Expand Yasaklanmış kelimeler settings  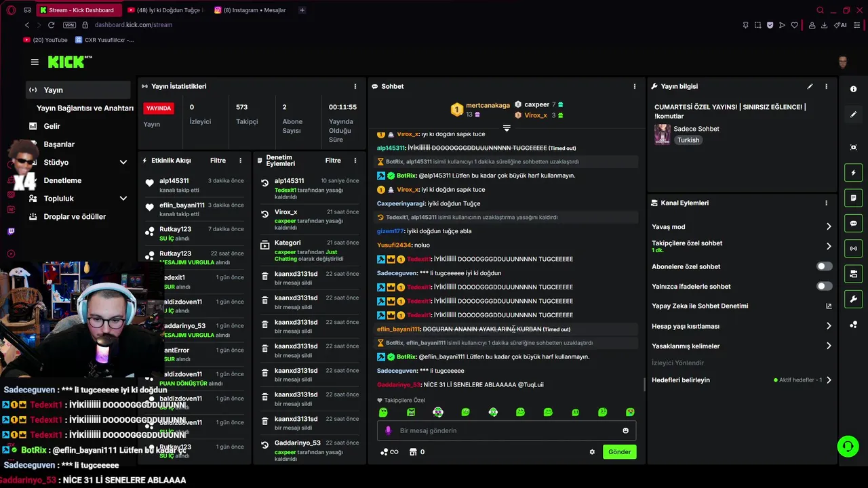(828, 346)
